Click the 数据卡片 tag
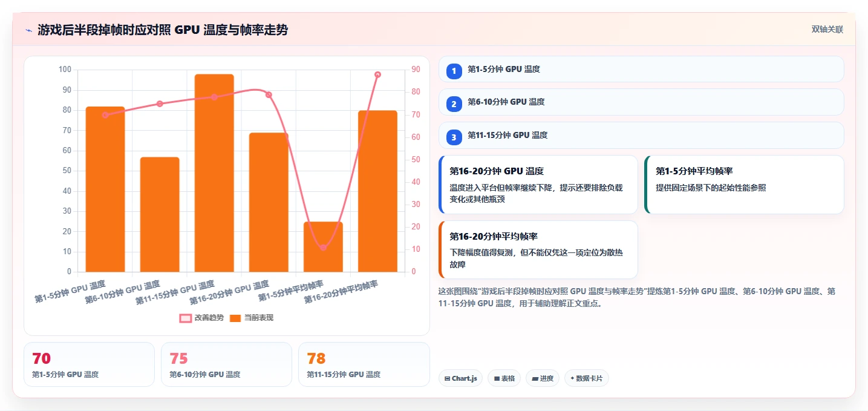The image size is (868, 411). tap(586, 378)
